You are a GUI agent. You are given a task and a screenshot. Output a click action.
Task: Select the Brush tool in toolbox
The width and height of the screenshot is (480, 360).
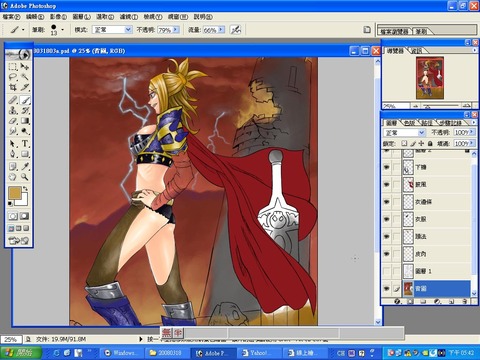(x=25, y=100)
